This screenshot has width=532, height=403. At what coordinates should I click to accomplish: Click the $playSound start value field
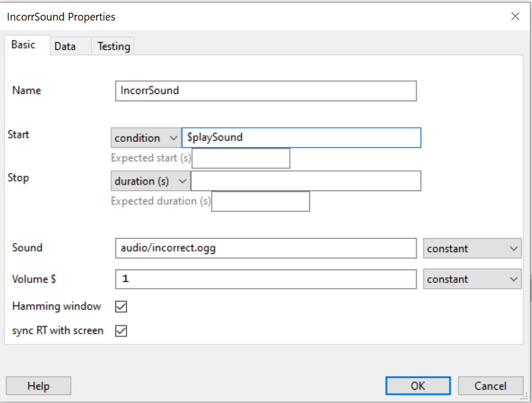coord(301,138)
